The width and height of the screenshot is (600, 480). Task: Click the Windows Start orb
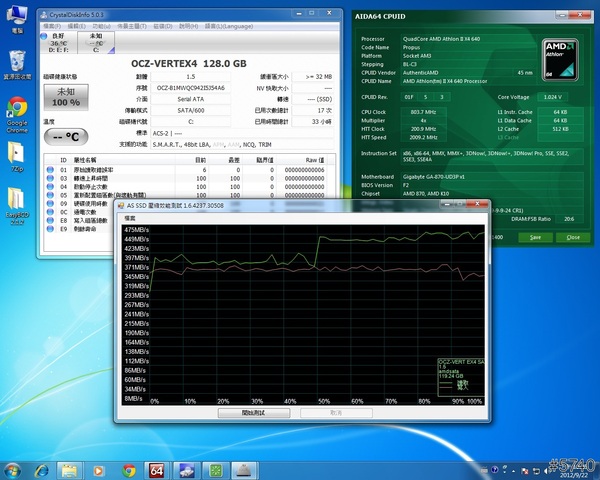pyautogui.click(x=13, y=470)
